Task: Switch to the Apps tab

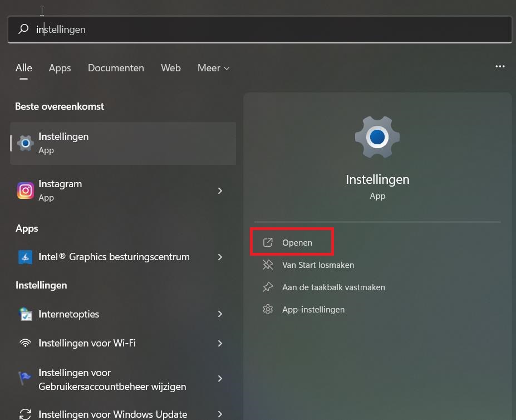Action: [x=60, y=68]
